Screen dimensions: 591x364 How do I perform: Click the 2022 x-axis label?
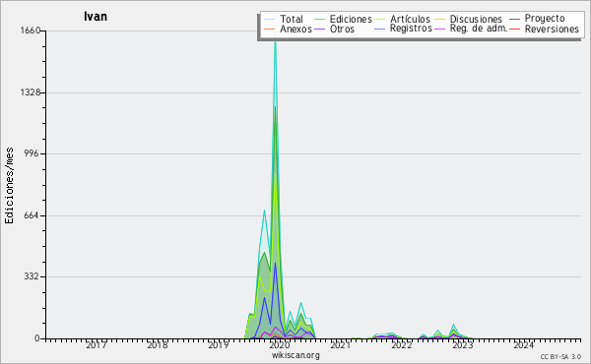point(402,344)
